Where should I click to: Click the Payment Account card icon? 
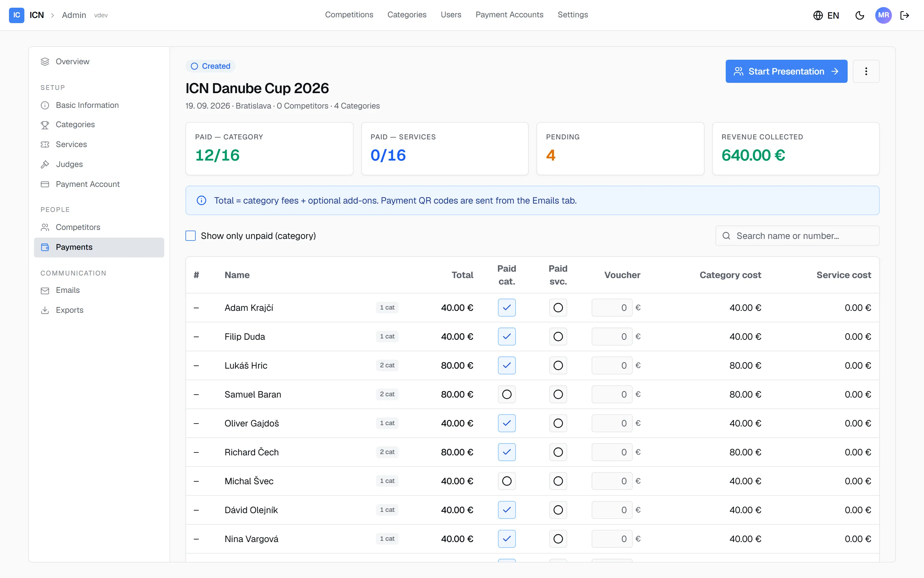(x=45, y=184)
